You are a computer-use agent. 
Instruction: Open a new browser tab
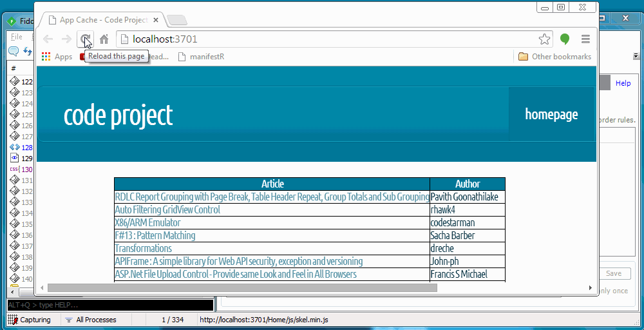[x=177, y=20]
